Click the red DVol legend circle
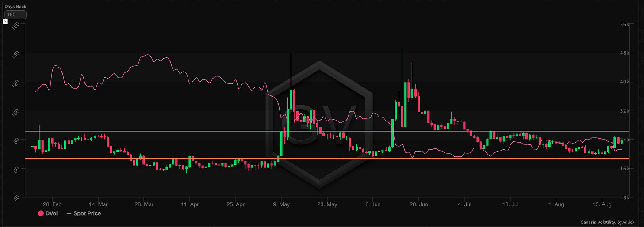Screen dimensions: 644x227 (41, 213)
